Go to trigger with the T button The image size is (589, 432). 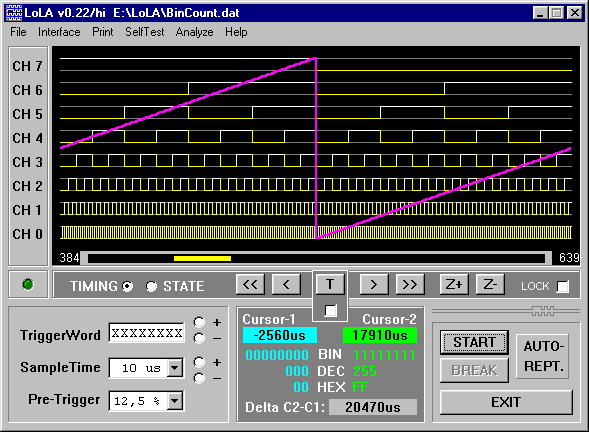coord(330,284)
